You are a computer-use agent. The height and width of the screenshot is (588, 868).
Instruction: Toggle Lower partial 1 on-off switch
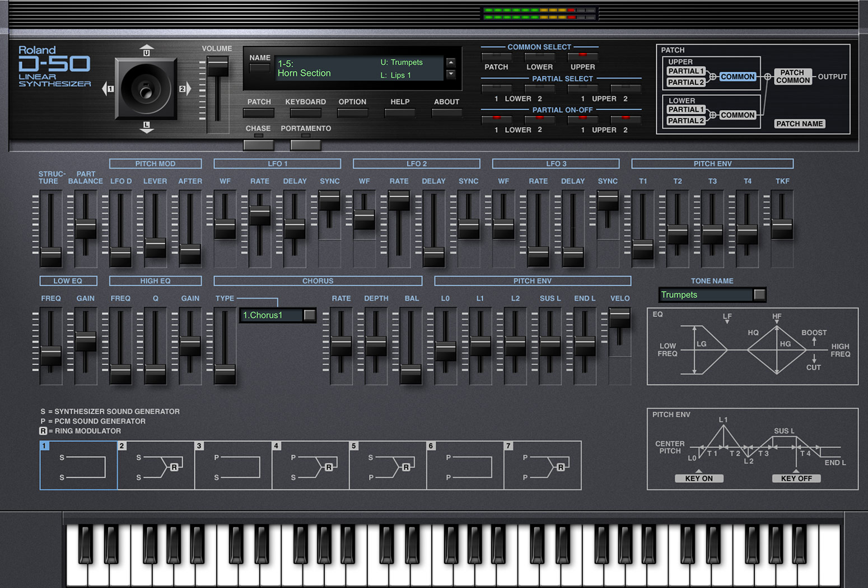point(497,119)
